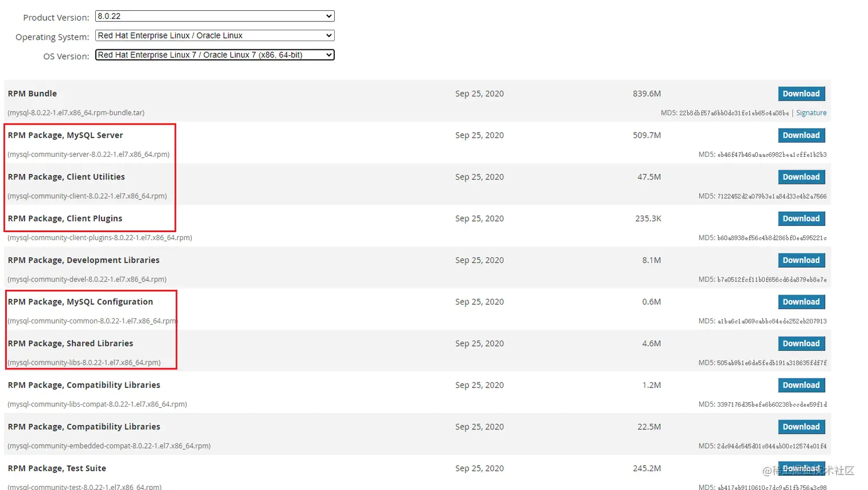The height and width of the screenshot is (490, 868).
Task: Click the 'OS Version:' label
Action: (66, 56)
